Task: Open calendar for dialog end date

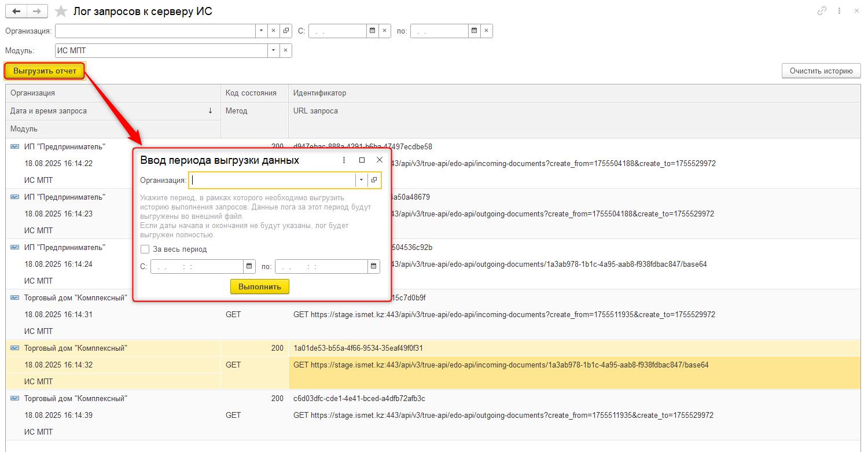Action: coord(374,266)
